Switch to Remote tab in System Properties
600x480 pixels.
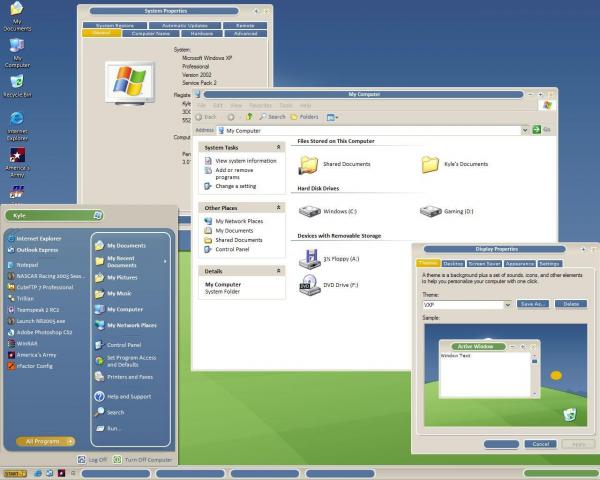pos(245,25)
